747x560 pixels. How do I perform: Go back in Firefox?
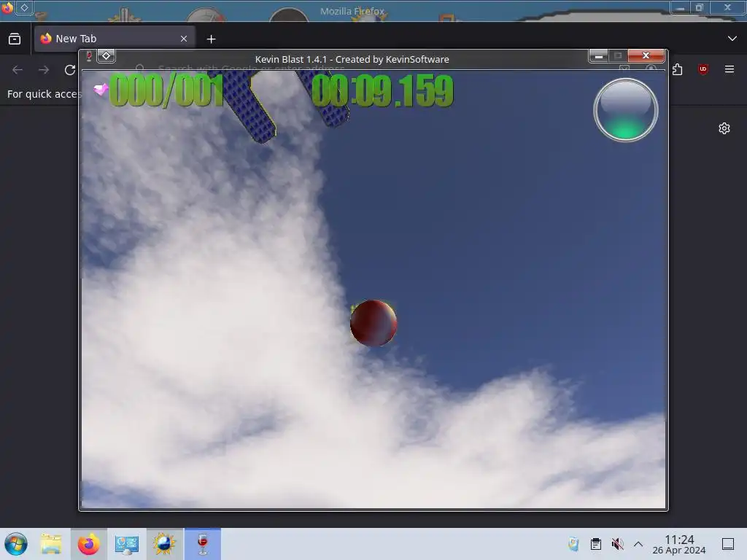tap(18, 70)
